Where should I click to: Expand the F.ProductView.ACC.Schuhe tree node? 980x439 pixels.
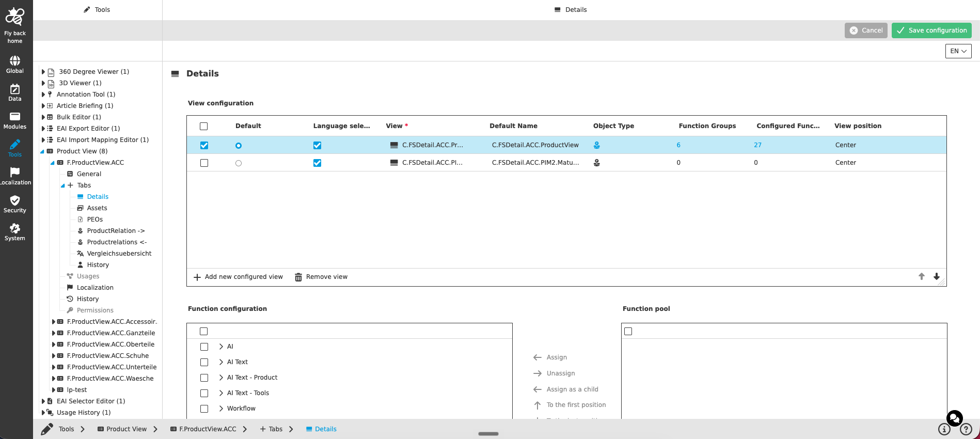(54, 356)
